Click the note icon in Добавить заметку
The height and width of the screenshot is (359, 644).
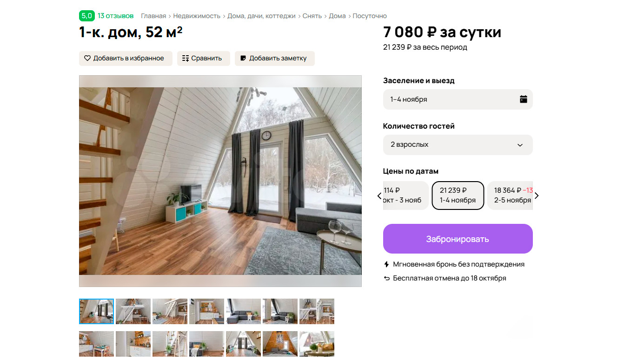(243, 59)
